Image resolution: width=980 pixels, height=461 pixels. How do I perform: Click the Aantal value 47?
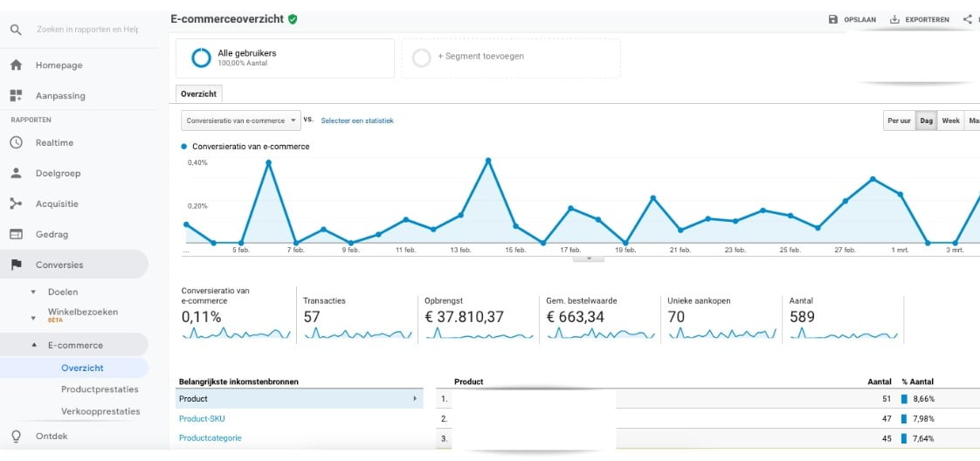point(887,418)
